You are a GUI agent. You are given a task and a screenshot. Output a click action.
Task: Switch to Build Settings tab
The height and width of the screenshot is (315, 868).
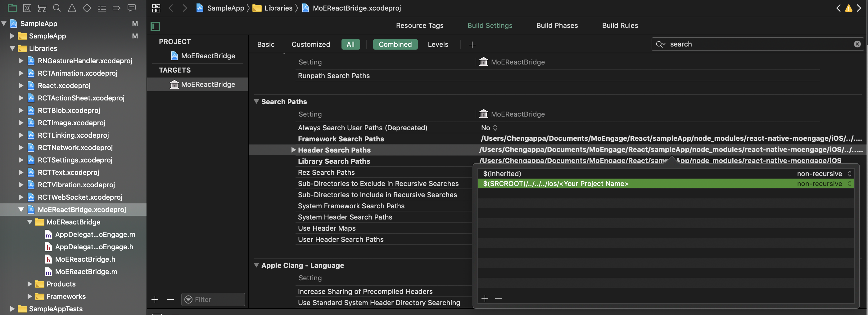coord(490,25)
